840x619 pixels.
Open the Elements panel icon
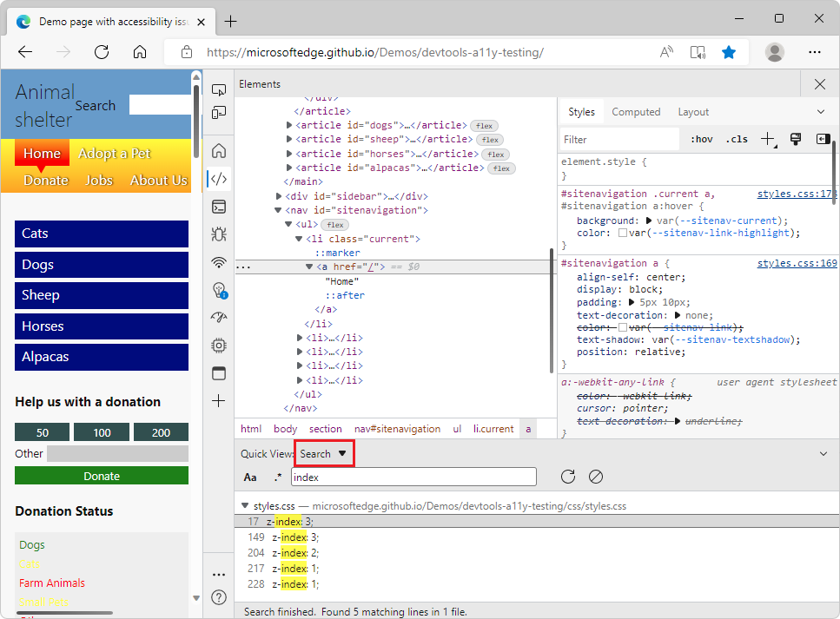point(218,179)
